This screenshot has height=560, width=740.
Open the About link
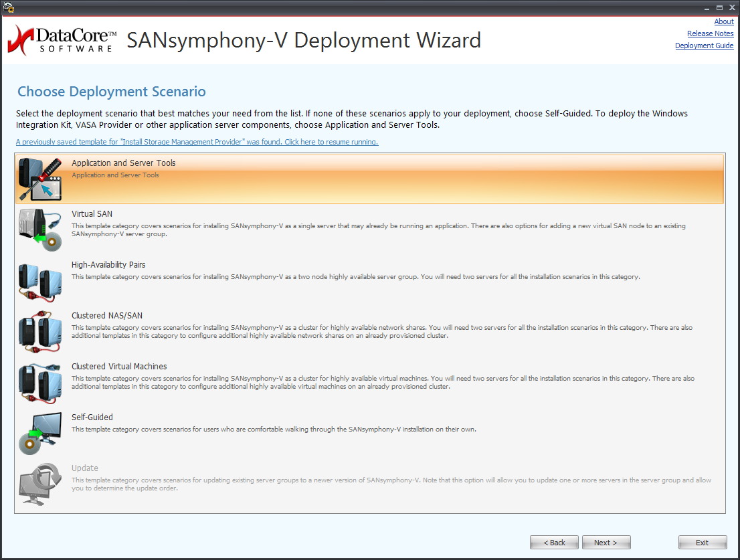click(x=723, y=22)
